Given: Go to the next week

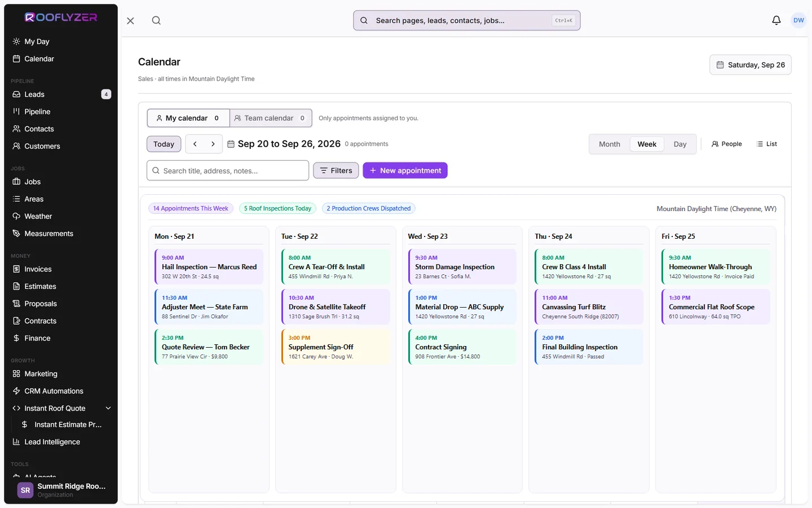Looking at the screenshot, I should (213, 144).
